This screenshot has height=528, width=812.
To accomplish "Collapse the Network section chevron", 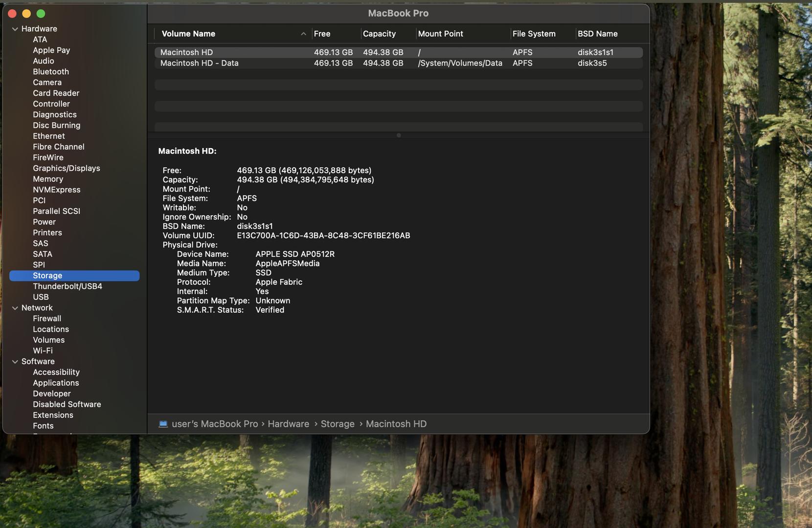I will coord(15,308).
